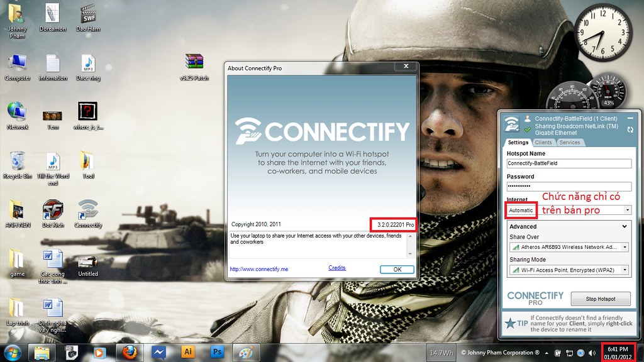Image resolution: width=644 pixels, height=362 pixels.
Task: Click the Stop Hotspot button
Action: click(x=601, y=299)
